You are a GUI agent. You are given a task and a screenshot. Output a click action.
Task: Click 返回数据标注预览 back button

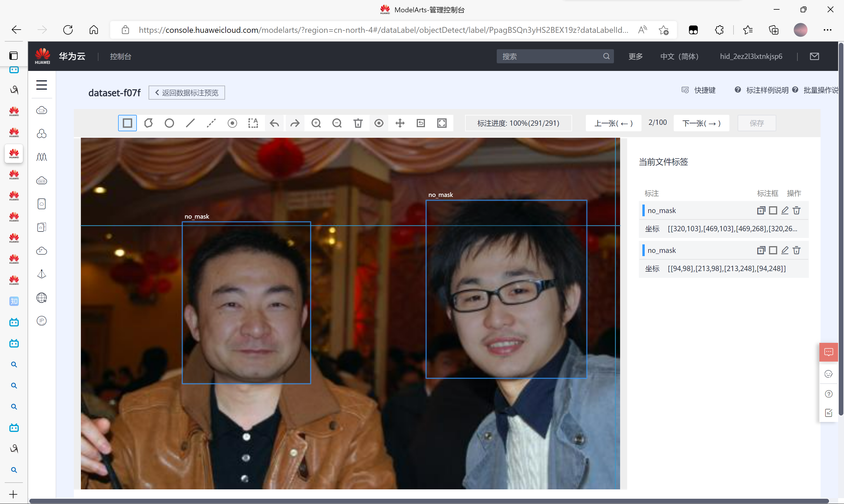coord(186,93)
